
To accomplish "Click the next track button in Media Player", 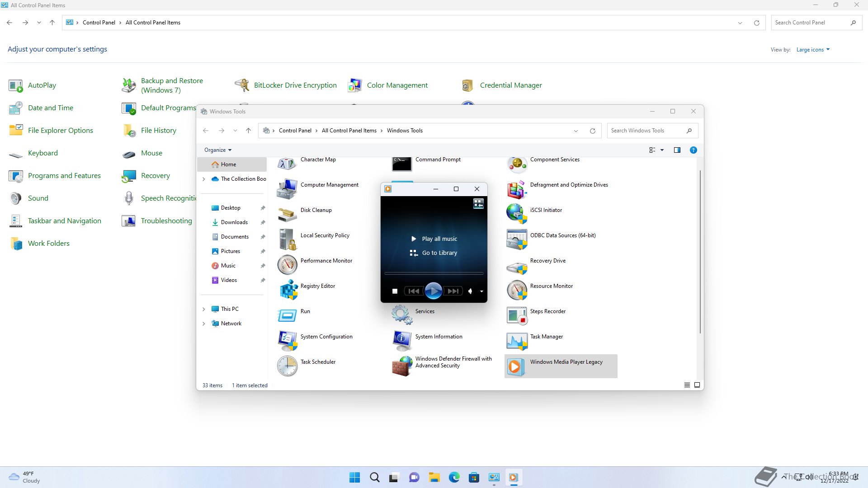I will [x=453, y=291].
